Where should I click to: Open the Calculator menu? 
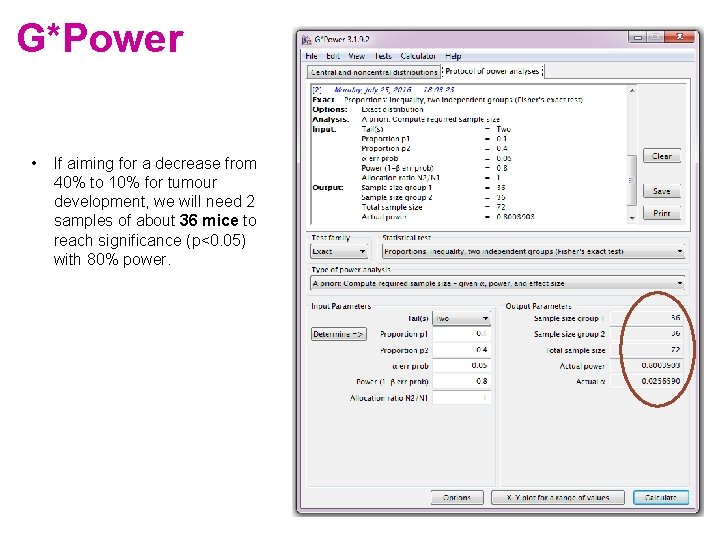click(x=418, y=56)
